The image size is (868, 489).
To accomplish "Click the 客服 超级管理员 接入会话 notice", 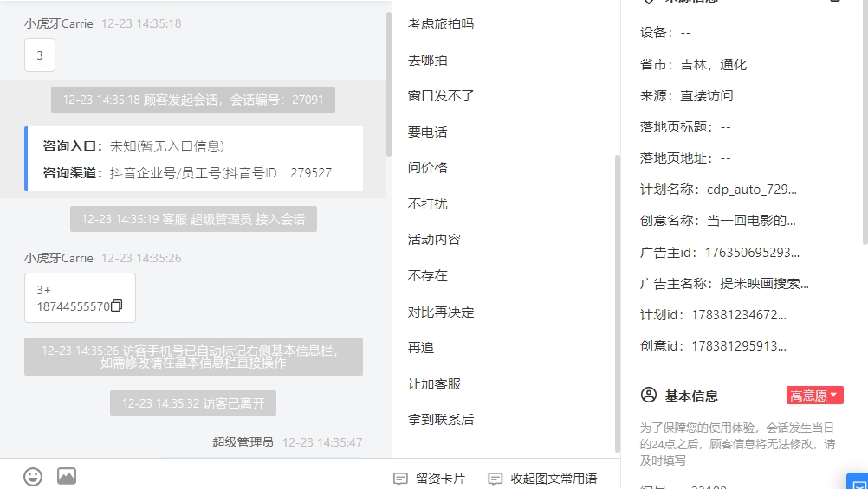I will (193, 219).
